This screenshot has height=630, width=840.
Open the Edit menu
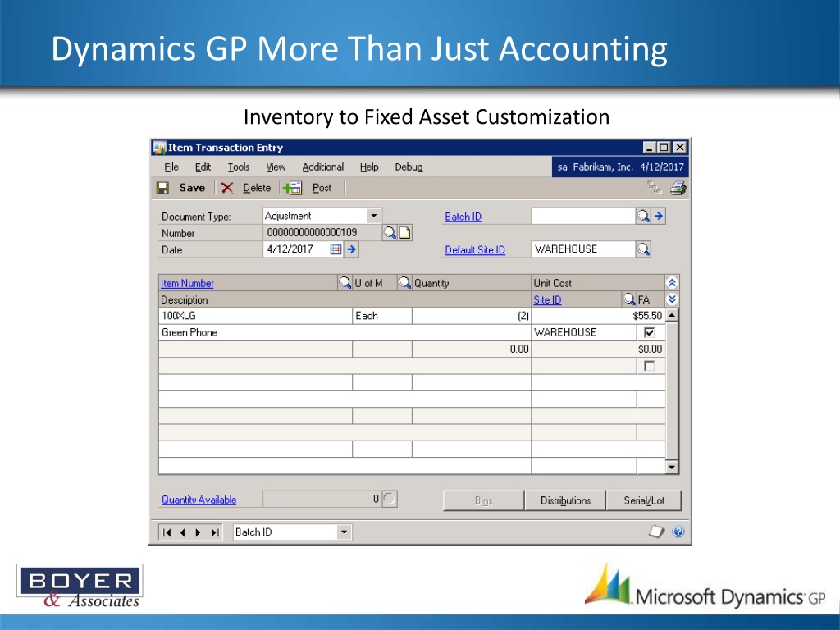pyautogui.click(x=203, y=167)
